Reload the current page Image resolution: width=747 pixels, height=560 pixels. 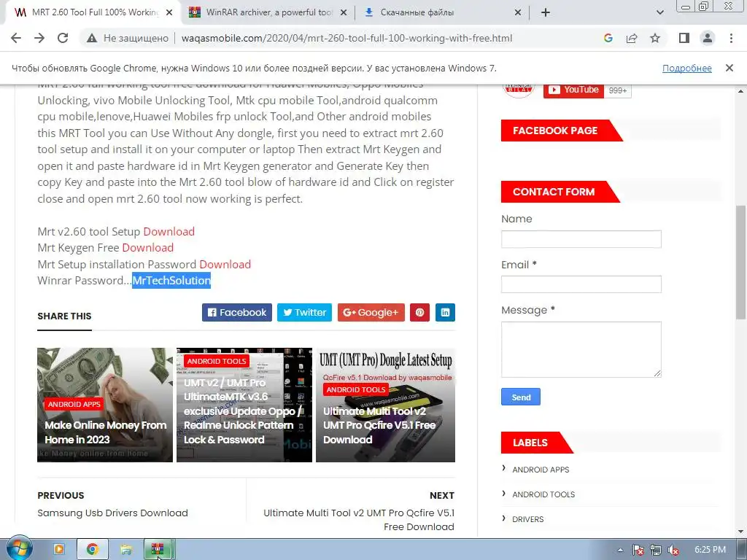tap(63, 38)
